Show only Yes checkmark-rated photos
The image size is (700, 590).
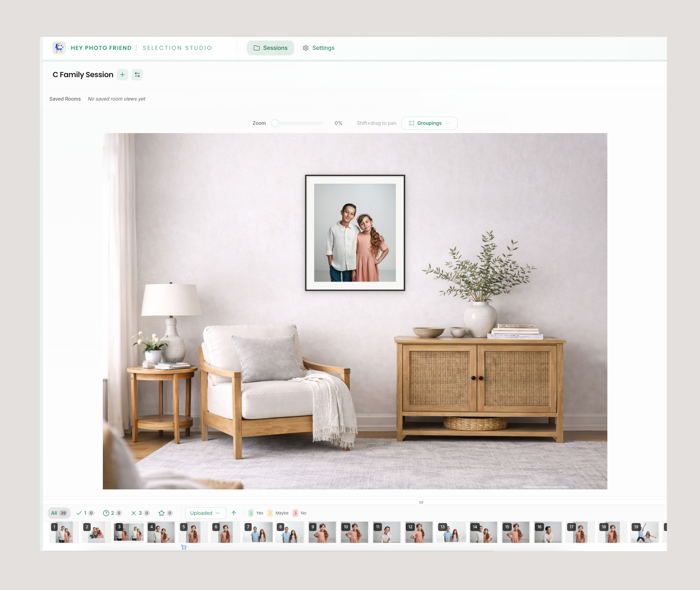point(85,513)
